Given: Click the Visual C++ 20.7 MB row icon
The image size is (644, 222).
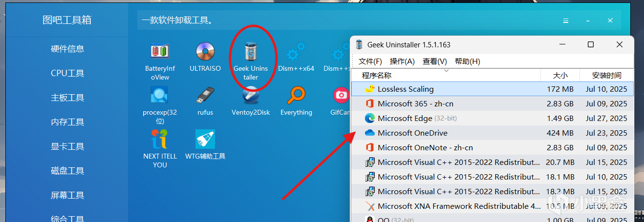Looking at the screenshot, I should pos(370,162).
